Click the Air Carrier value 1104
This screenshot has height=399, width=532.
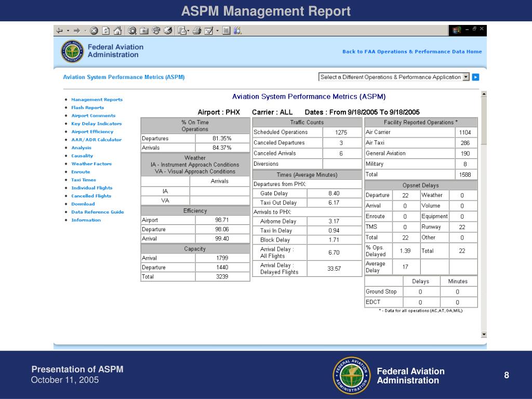[465, 132]
